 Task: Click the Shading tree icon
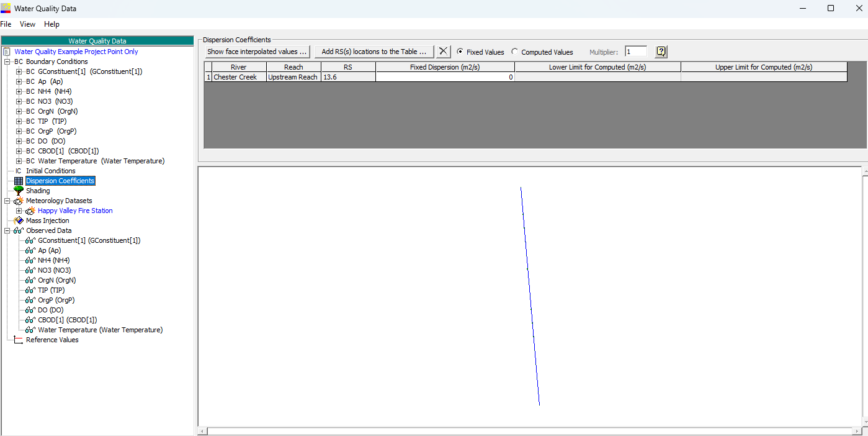(x=19, y=191)
